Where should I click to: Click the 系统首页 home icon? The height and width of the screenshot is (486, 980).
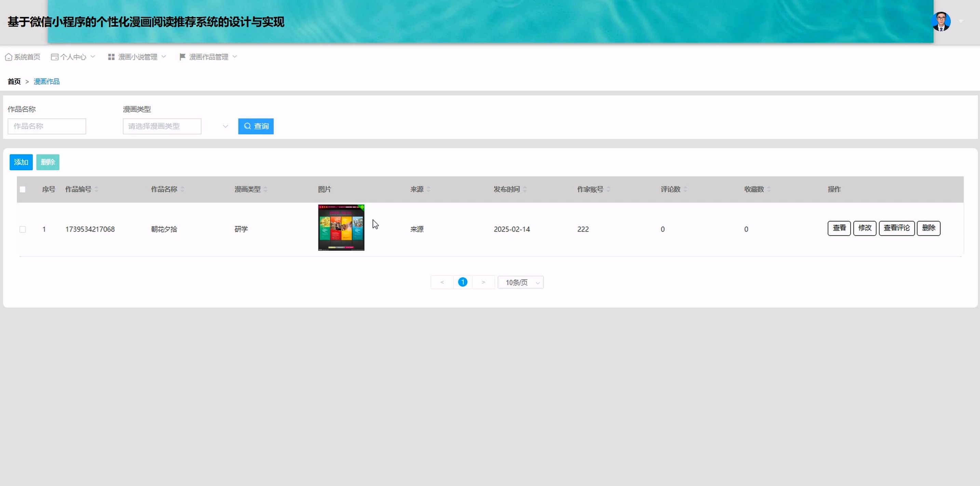pyautogui.click(x=8, y=57)
